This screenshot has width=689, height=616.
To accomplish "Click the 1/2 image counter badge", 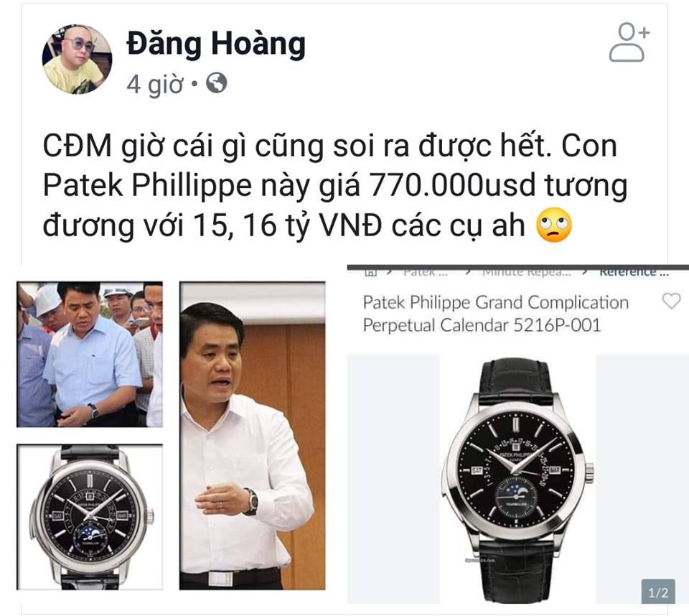I will 658,592.
